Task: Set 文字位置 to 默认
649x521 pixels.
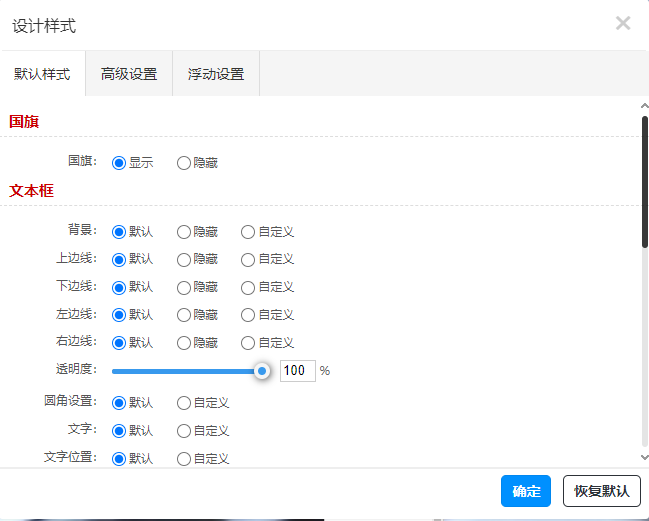Action: [119, 459]
